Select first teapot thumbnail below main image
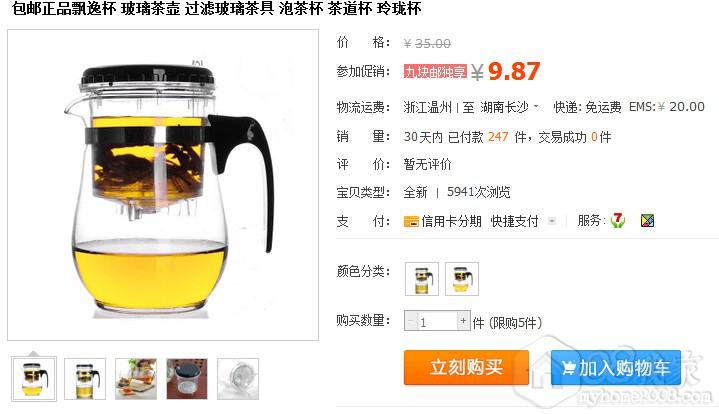This screenshot has height=414, width=719. 34,379
